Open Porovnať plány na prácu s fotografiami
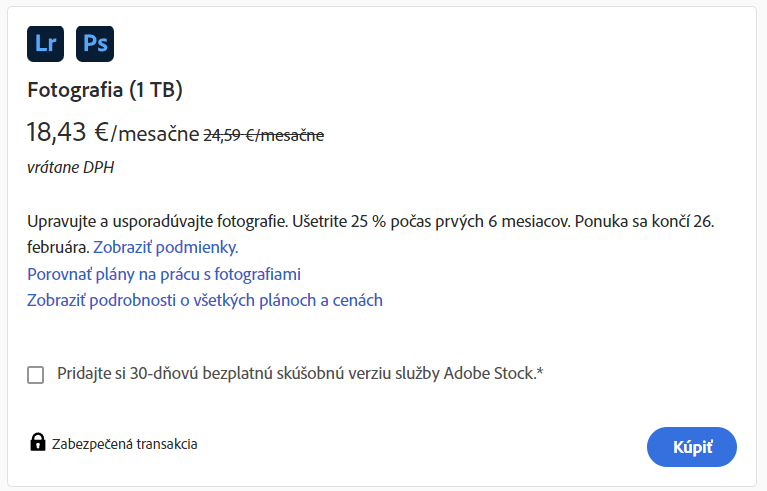 click(164, 273)
